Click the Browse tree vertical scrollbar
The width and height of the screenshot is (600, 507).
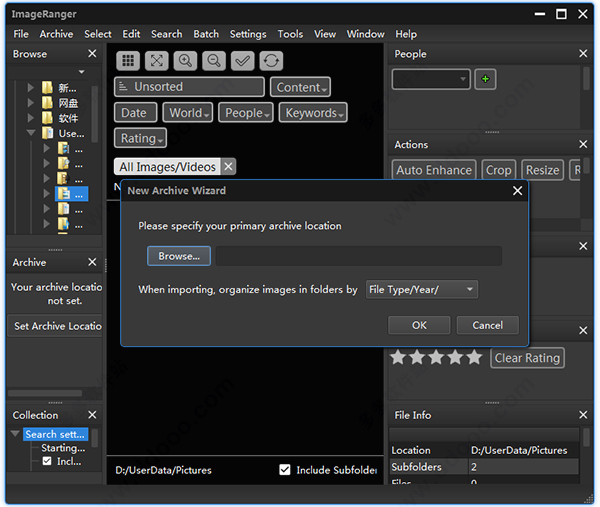click(95, 114)
